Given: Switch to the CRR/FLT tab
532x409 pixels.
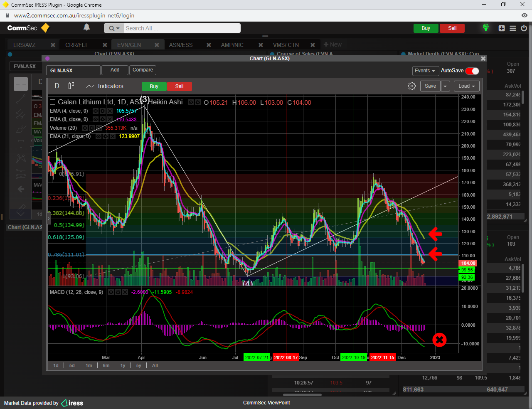Looking at the screenshot, I should coord(76,45).
